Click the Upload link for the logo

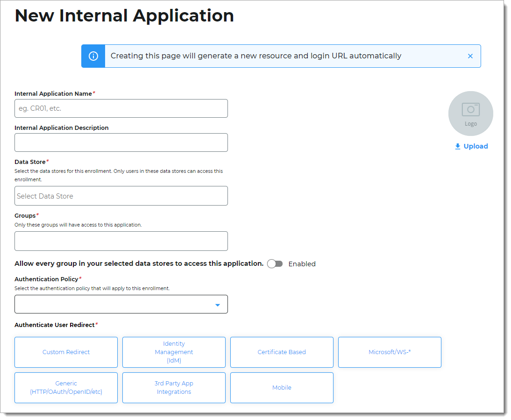(475, 146)
